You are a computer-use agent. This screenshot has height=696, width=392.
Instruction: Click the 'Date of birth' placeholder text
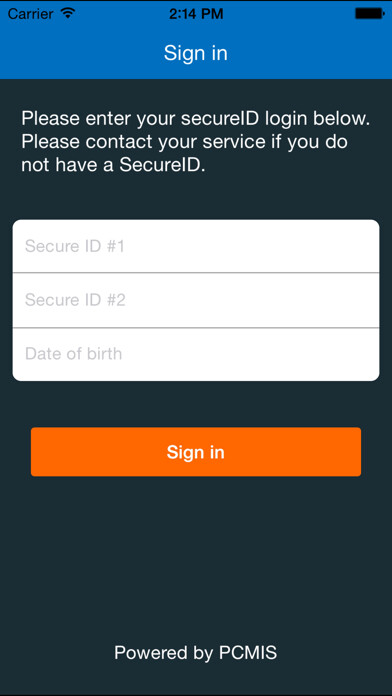(74, 354)
